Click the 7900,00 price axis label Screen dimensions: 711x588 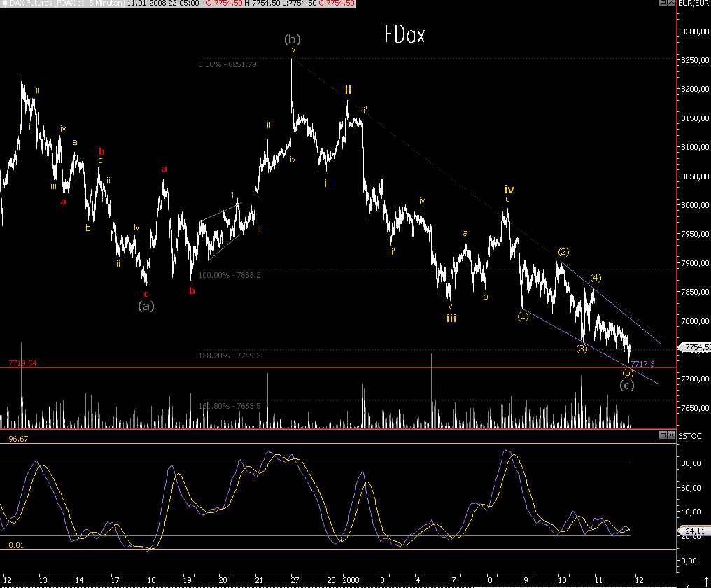695,263
